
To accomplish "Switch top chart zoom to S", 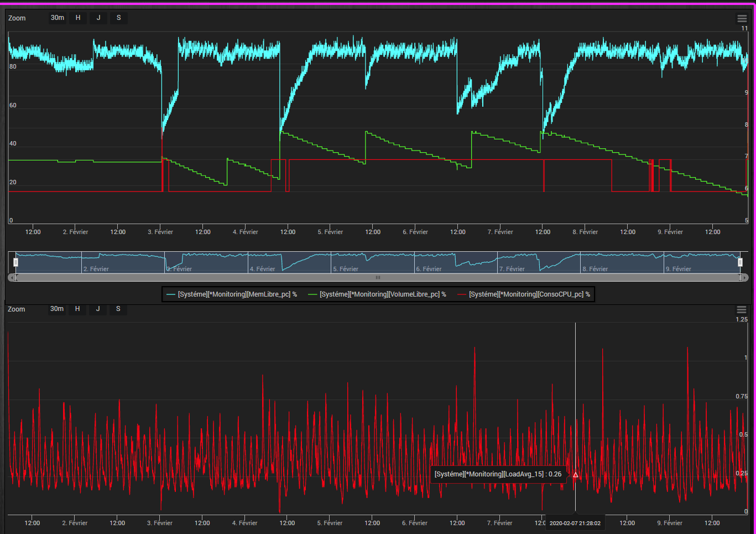I will pos(119,18).
